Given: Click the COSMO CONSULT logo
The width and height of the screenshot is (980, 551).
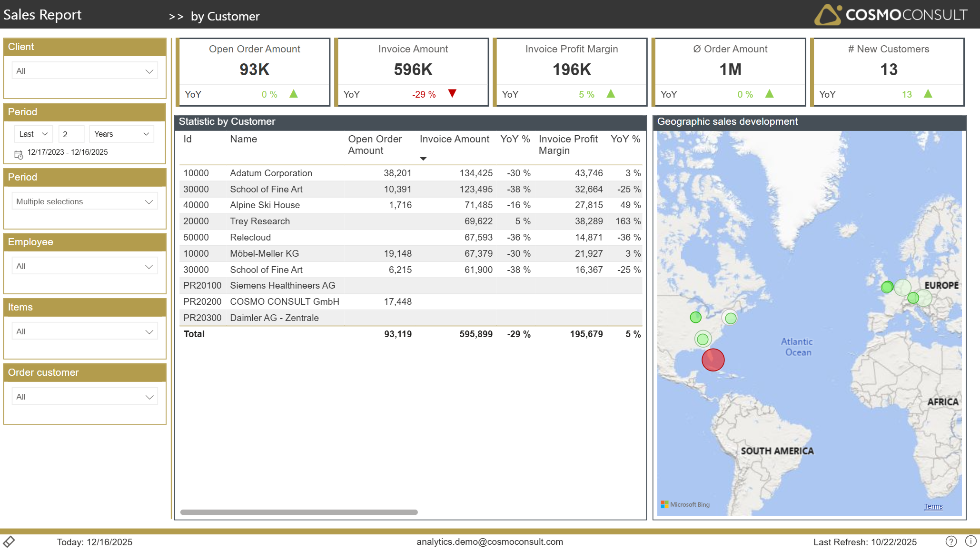Looking at the screenshot, I should point(890,14).
